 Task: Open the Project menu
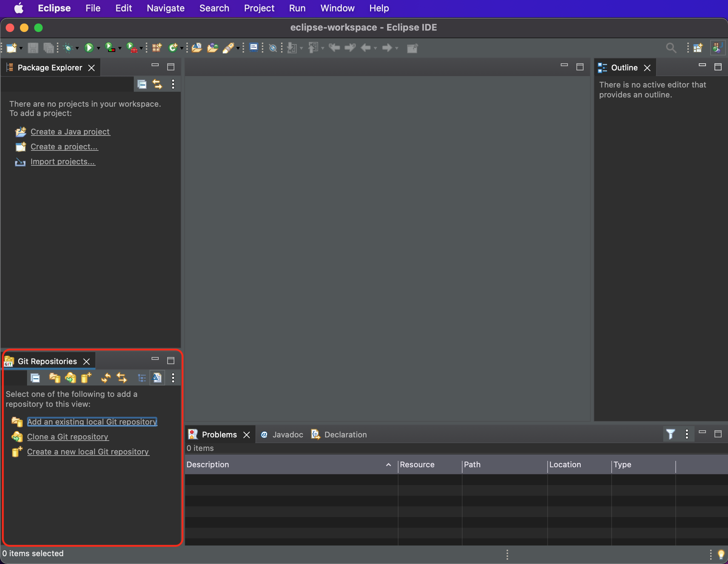tap(259, 8)
